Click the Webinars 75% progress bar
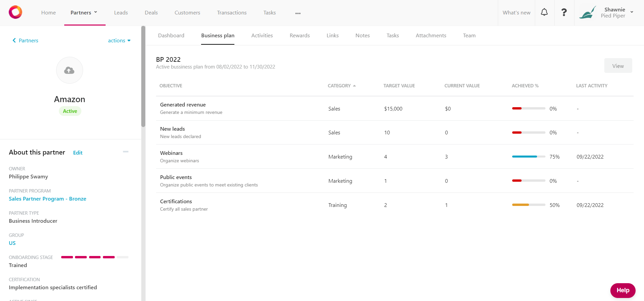 click(528, 157)
